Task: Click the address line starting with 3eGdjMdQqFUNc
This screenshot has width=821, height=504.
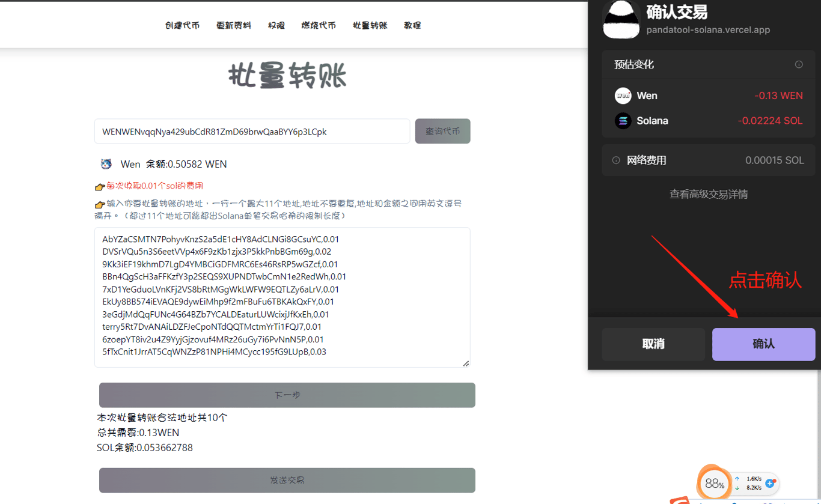Action: coord(216,315)
